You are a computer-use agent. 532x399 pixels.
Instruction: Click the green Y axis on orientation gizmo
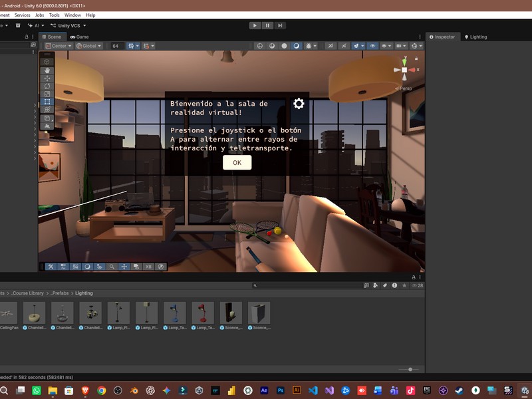click(404, 62)
